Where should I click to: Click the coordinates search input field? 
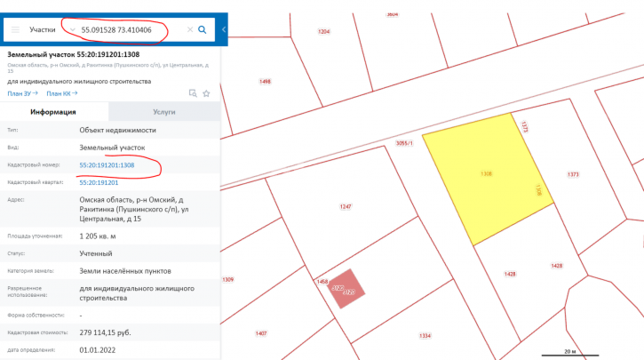[129, 29]
